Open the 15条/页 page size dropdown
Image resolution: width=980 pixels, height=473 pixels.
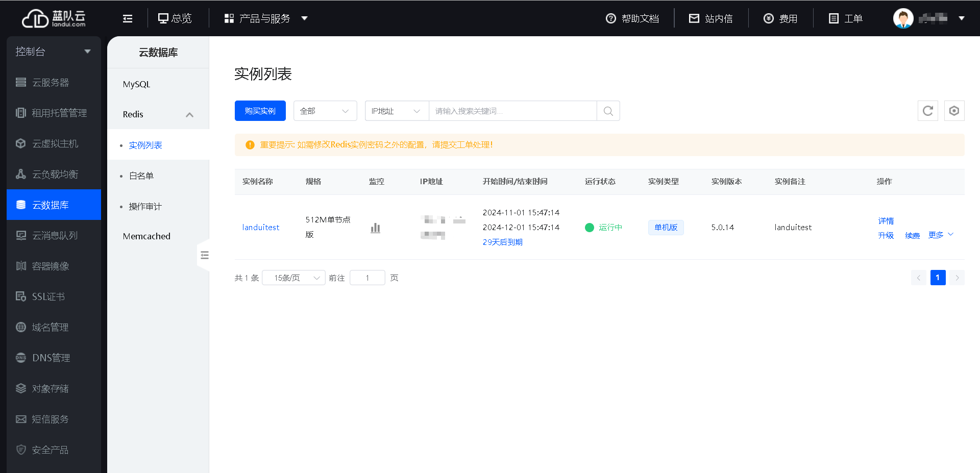pyautogui.click(x=293, y=278)
